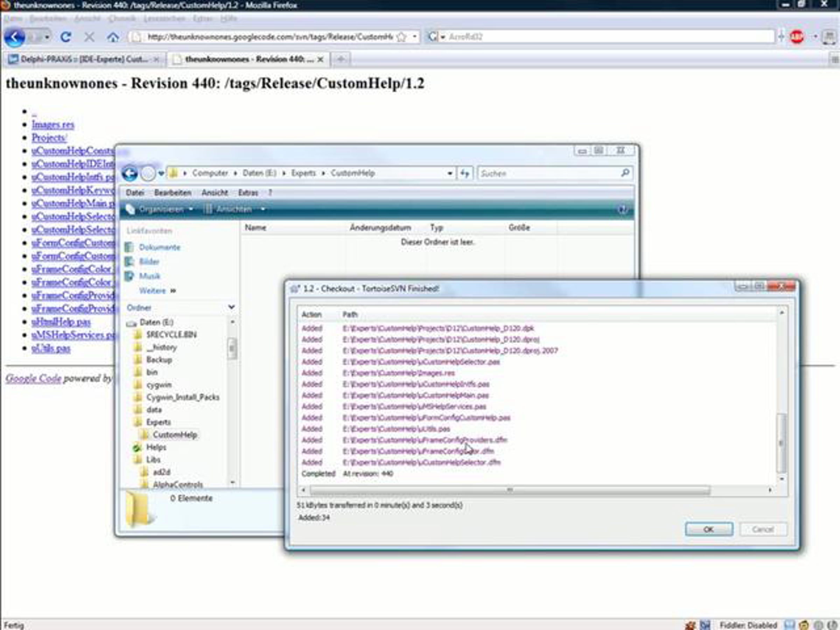
Task: Click the Firefox stop loading icon
Action: pyautogui.click(x=89, y=37)
